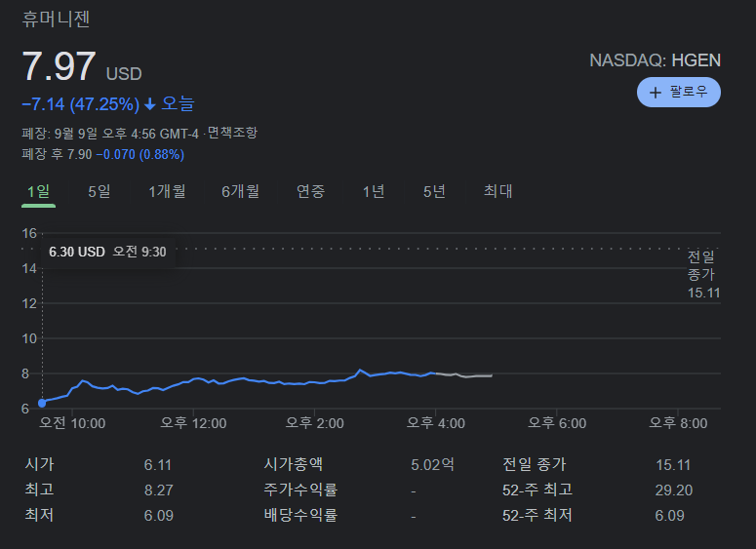This screenshot has height=549, width=756.
Task: Click the 오후 4:00 axis label
Action: coord(436,423)
